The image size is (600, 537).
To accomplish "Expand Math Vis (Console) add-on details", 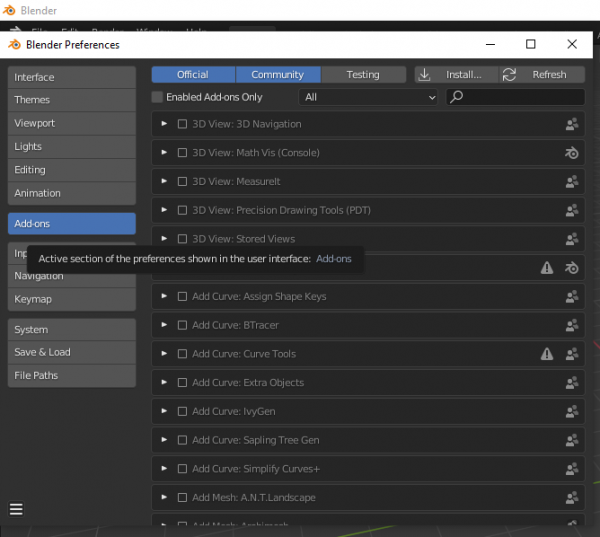I will (x=164, y=152).
